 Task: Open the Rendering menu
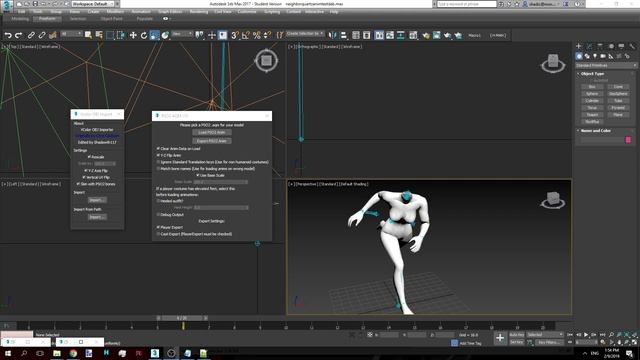coord(199,12)
